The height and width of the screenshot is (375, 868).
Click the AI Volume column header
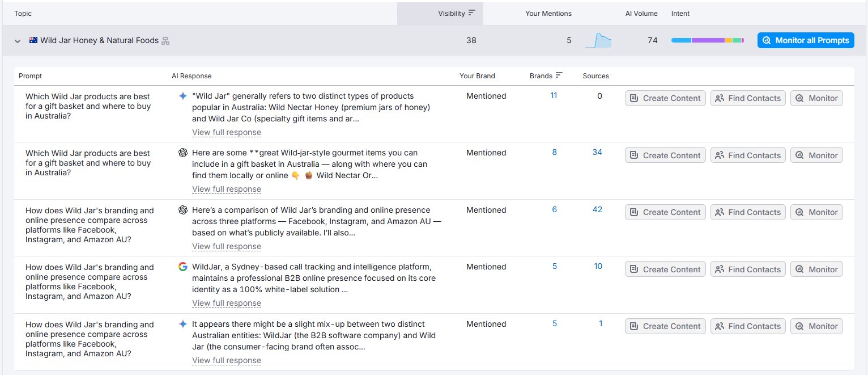641,13
